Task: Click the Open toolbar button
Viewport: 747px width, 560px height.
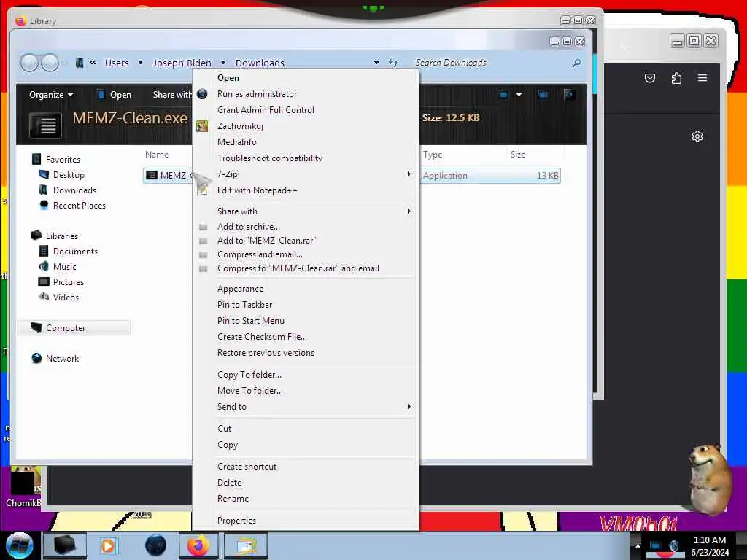Action: point(115,95)
